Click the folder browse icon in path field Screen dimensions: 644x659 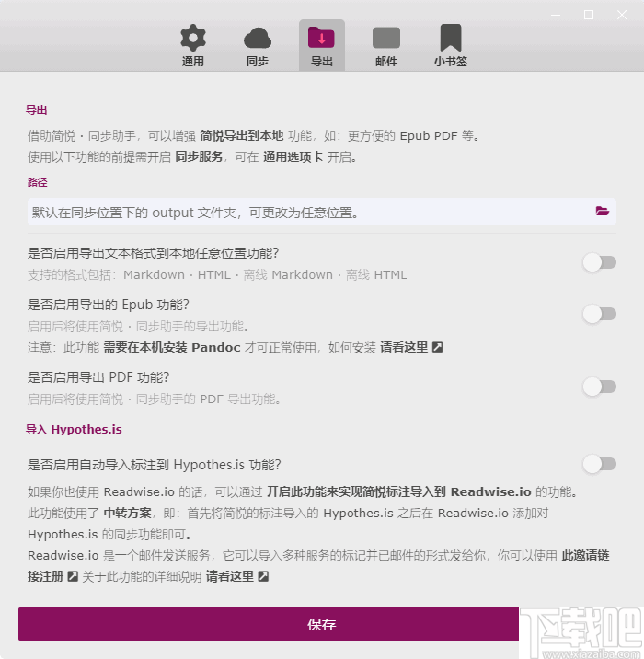(x=602, y=211)
